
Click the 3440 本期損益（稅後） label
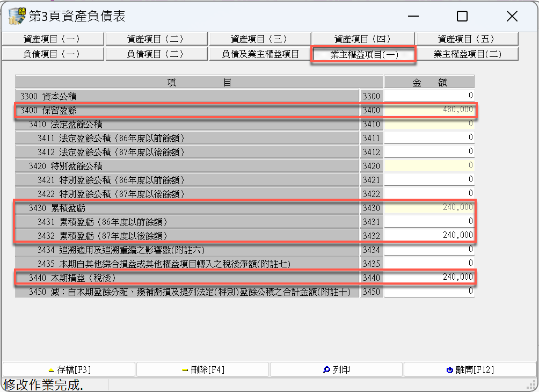(72, 278)
